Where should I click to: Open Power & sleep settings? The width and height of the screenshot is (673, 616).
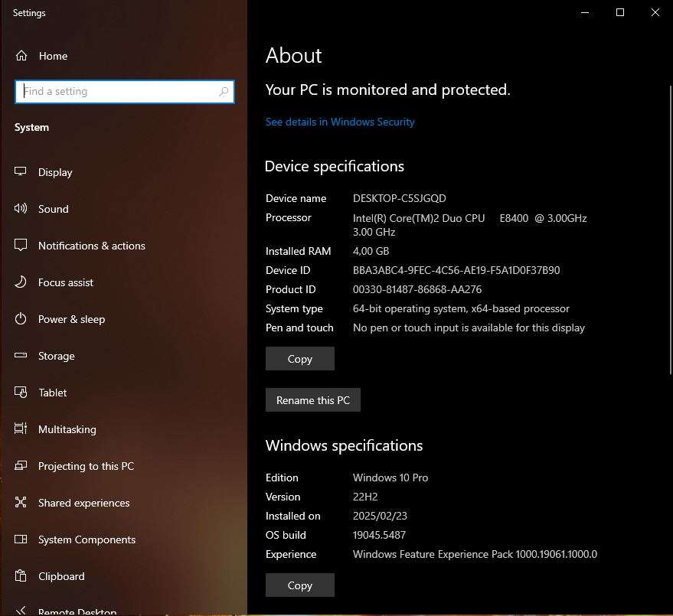tap(20, 318)
